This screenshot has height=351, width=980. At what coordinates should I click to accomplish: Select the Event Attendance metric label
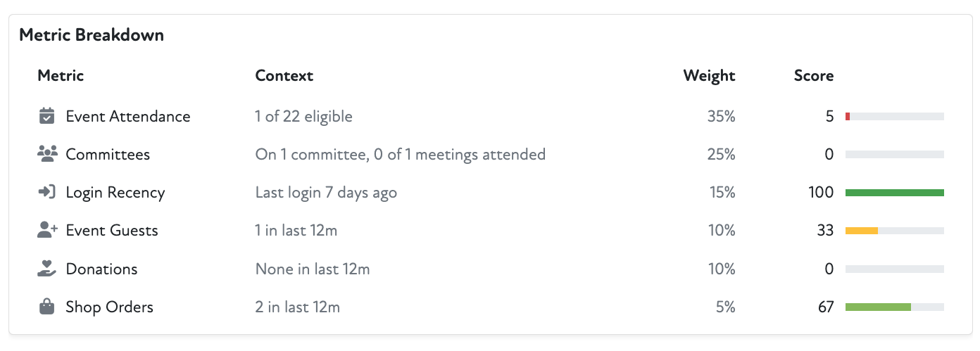128,116
